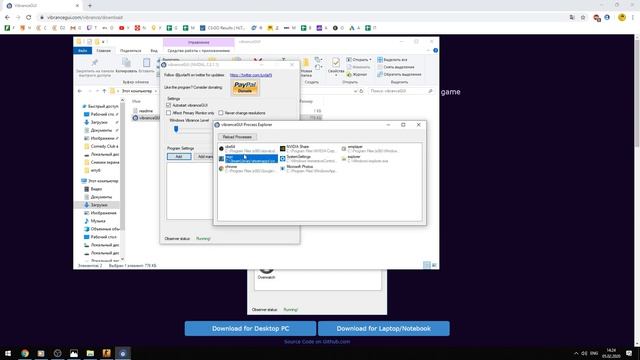Image resolution: width=640 pixels, height=360 pixels.
Task: Open the Поделиться ribbon tab
Action: 131,51
